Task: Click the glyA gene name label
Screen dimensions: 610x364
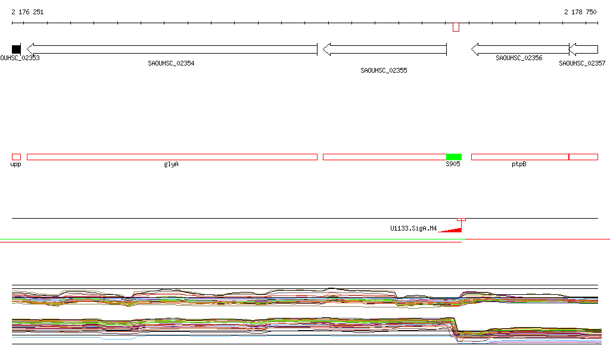Action: coord(171,164)
